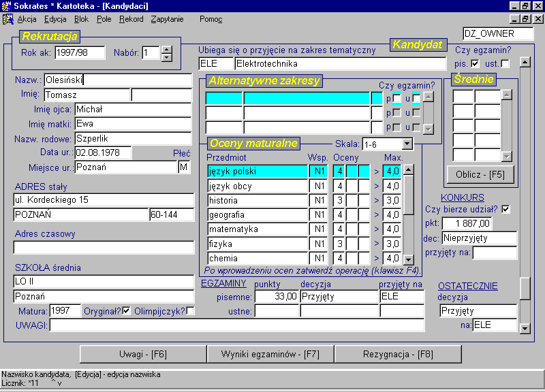Click the address field 'ul. Kordeckiego 15'

(x=104, y=200)
